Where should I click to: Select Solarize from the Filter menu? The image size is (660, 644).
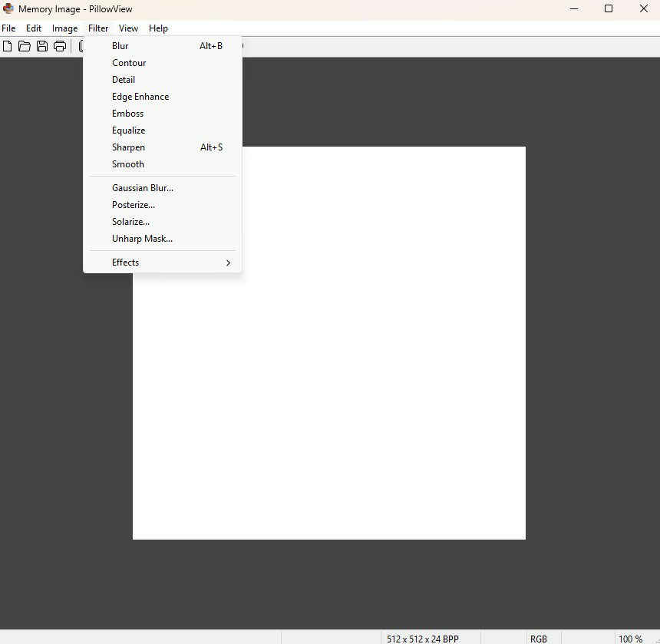(x=130, y=222)
